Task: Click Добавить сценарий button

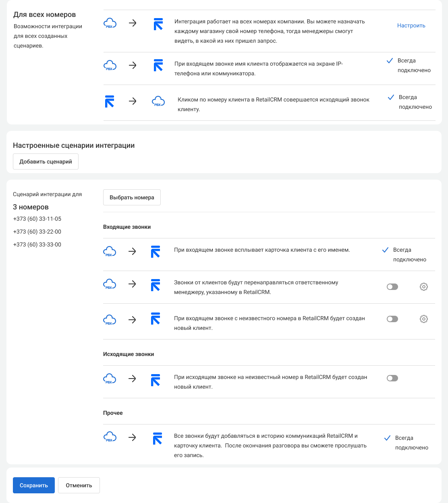Action: click(46, 161)
